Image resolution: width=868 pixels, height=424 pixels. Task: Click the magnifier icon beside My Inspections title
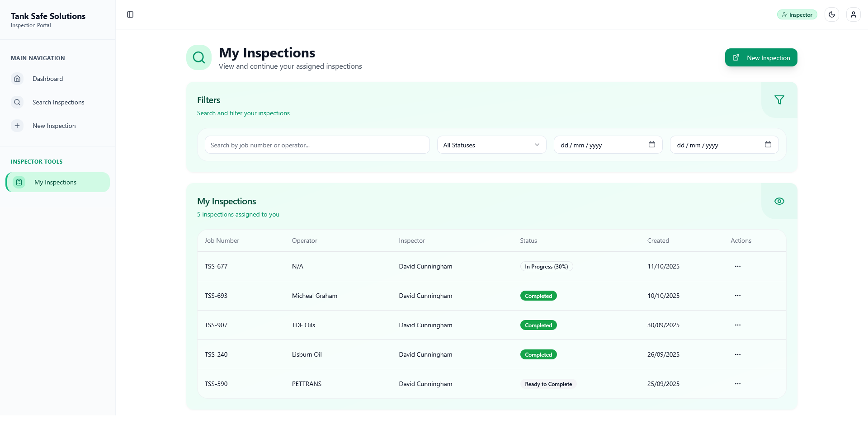[x=198, y=57]
